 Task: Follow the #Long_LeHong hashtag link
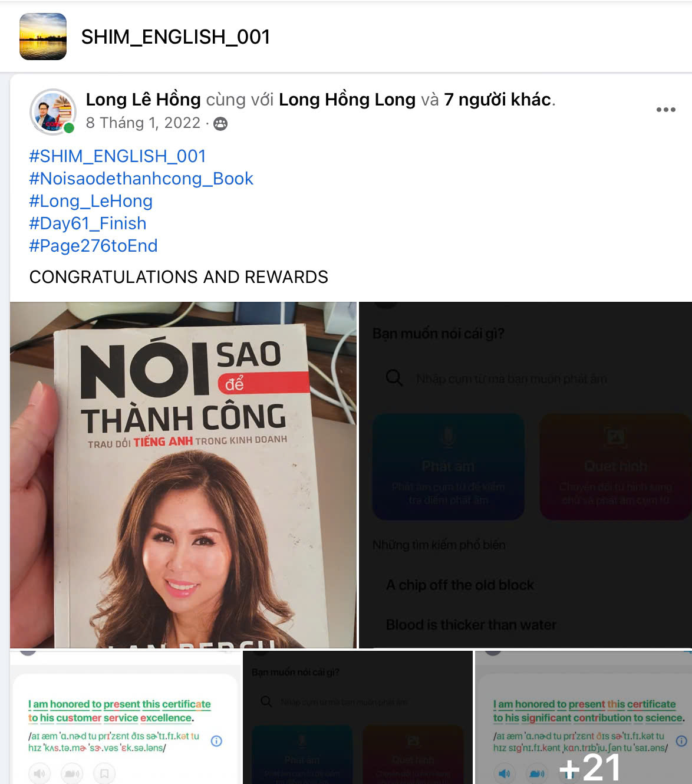[x=91, y=201]
